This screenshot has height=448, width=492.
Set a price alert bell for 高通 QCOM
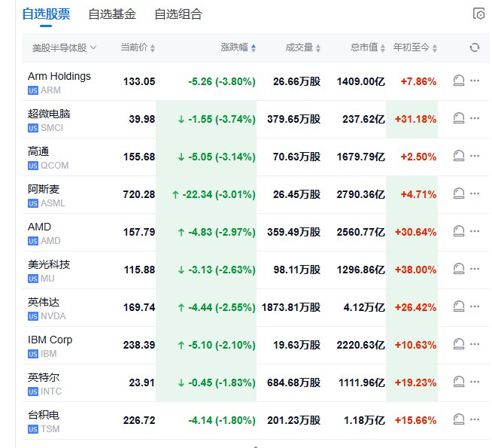click(459, 156)
